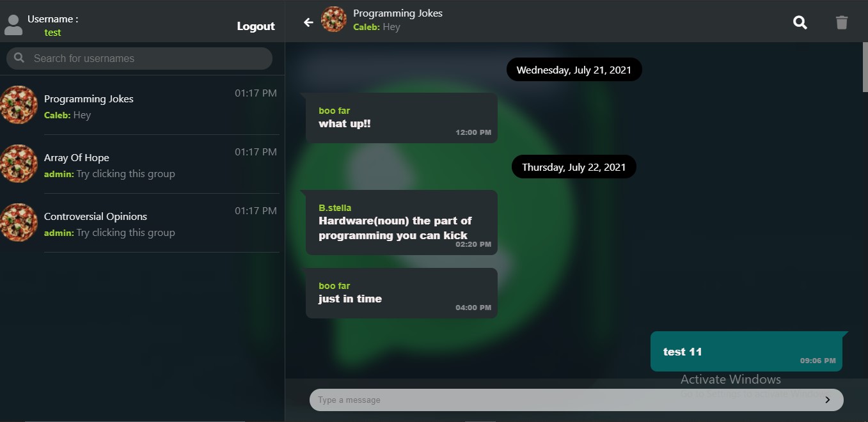
Task: Click the Programming Jokes title in header
Action: pyautogui.click(x=398, y=13)
